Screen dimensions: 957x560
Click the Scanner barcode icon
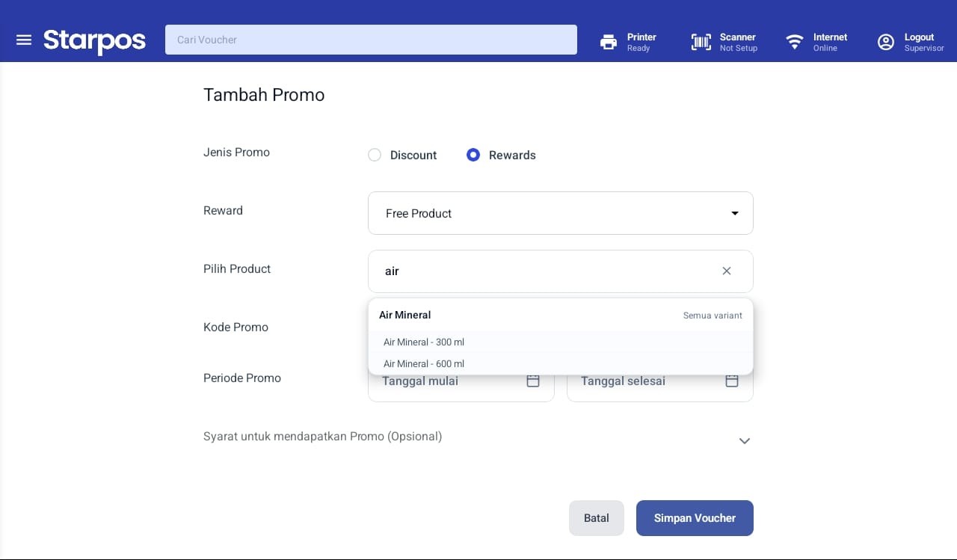click(x=701, y=42)
